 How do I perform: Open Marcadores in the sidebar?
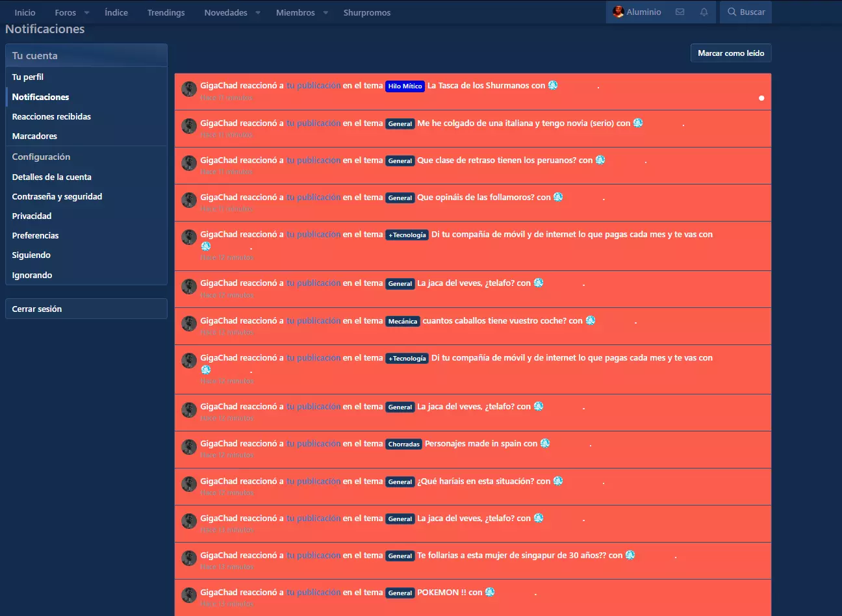pyautogui.click(x=86, y=136)
